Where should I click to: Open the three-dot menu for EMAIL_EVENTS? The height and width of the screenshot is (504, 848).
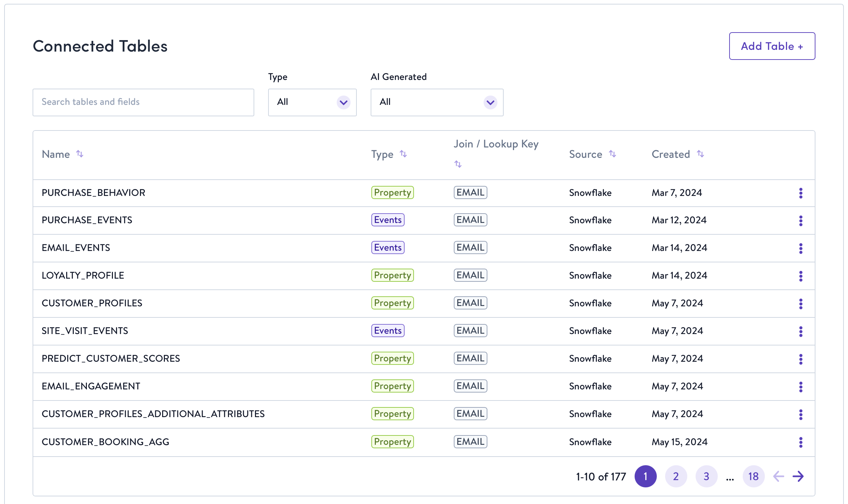[801, 248]
